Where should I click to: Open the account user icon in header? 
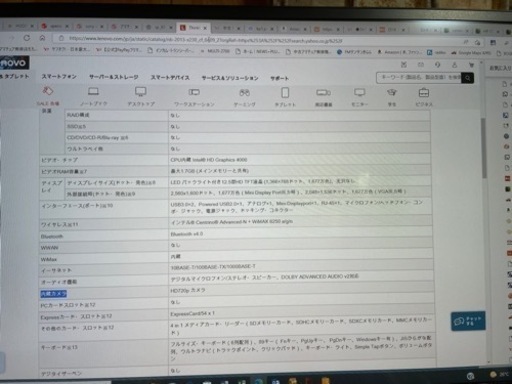coord(454,65)
